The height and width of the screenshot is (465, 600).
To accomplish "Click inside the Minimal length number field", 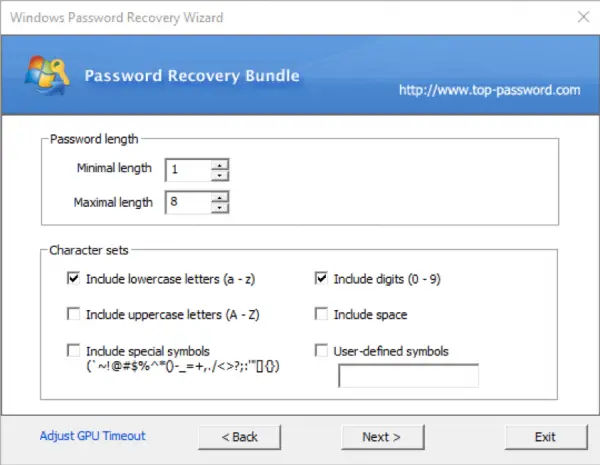I will point(188,170).
